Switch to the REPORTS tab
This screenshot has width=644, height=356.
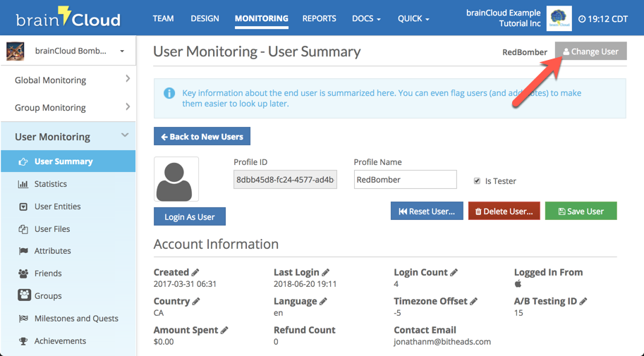(319, 18)
